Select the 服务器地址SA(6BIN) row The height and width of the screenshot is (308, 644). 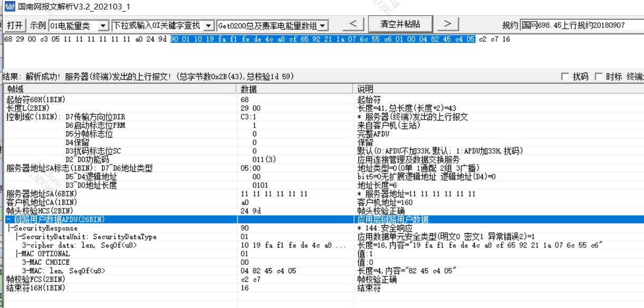pyautogui.click(x=324, y=193)
